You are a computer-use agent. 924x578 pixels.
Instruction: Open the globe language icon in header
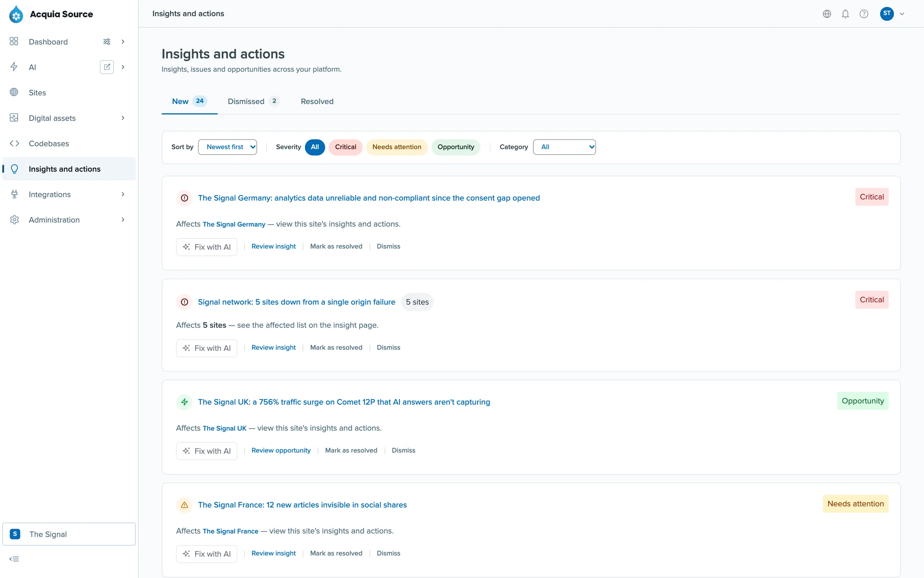click(x=827, y=14)
